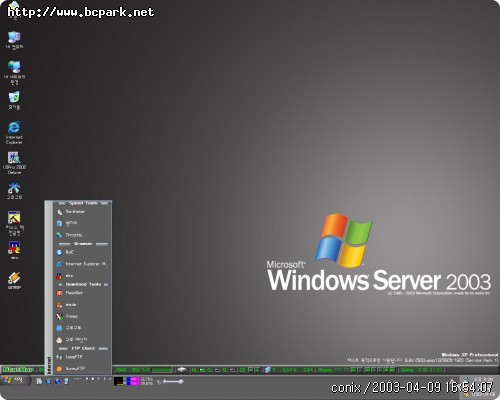Click the magenta and blue meter on the taskbar

133,381
